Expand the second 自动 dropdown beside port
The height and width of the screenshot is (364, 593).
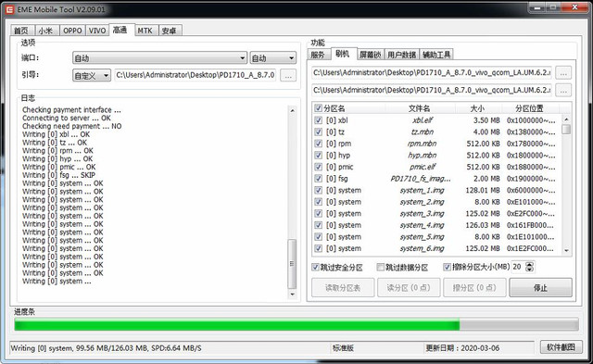pos(272,57)
